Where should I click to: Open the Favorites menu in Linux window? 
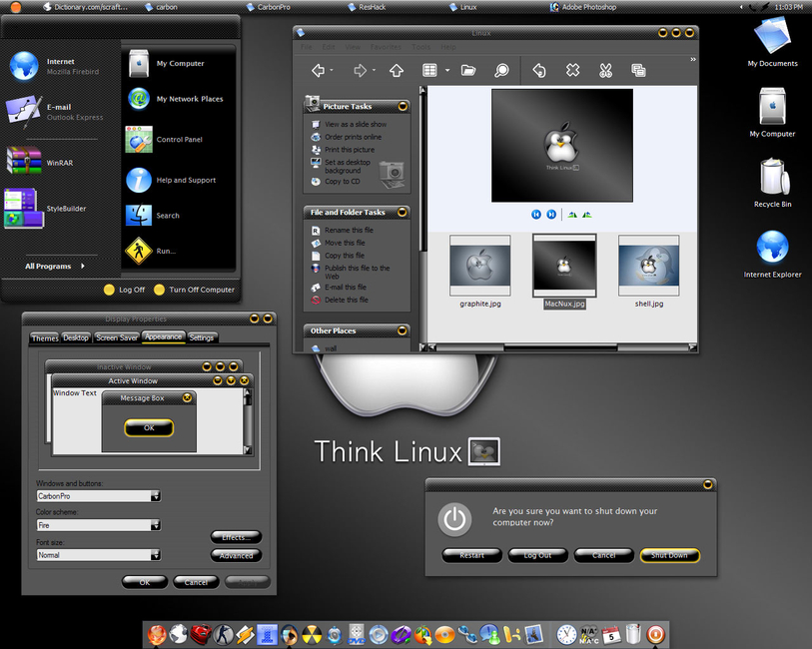click(x=386, y=47)
